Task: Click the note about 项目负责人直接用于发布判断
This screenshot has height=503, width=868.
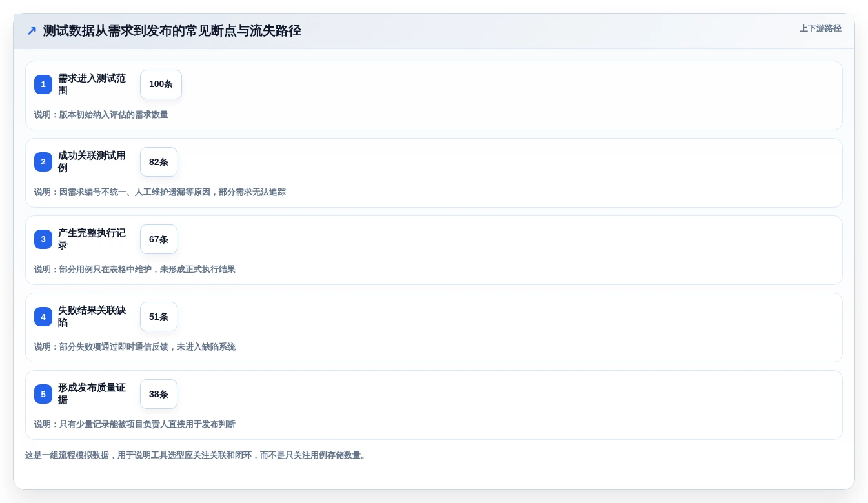Action: point(135,424)
